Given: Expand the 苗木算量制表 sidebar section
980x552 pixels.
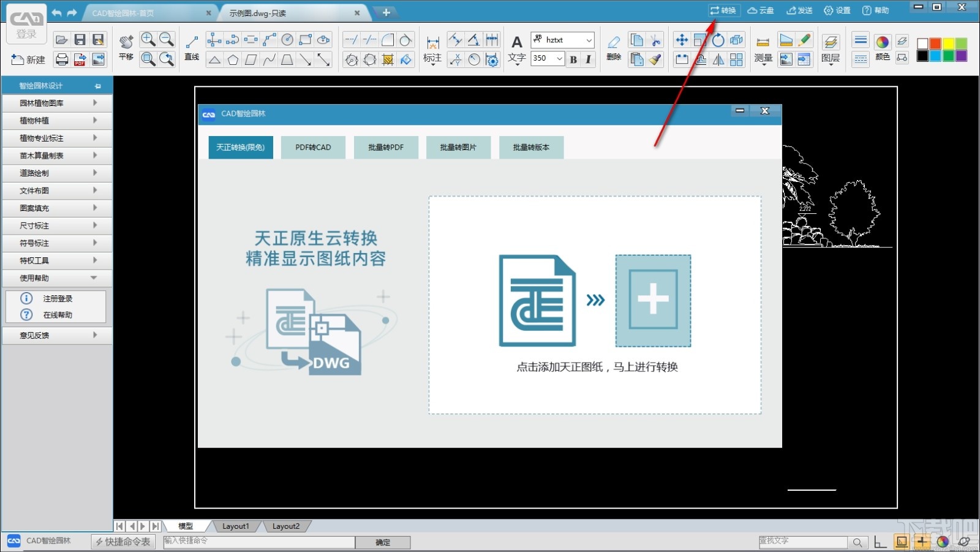Looking at the screenshot, I should 58,156.
